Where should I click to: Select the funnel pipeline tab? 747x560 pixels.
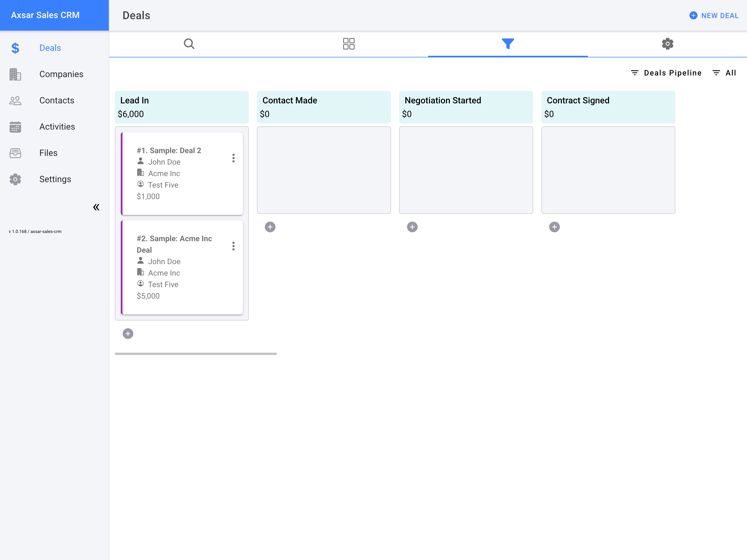click(x=507, y=44)
